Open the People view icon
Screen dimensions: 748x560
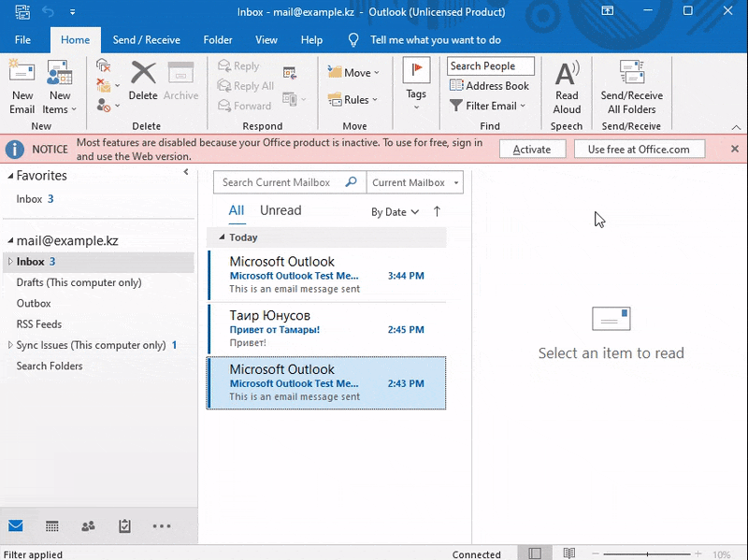(x=88, y=526)
